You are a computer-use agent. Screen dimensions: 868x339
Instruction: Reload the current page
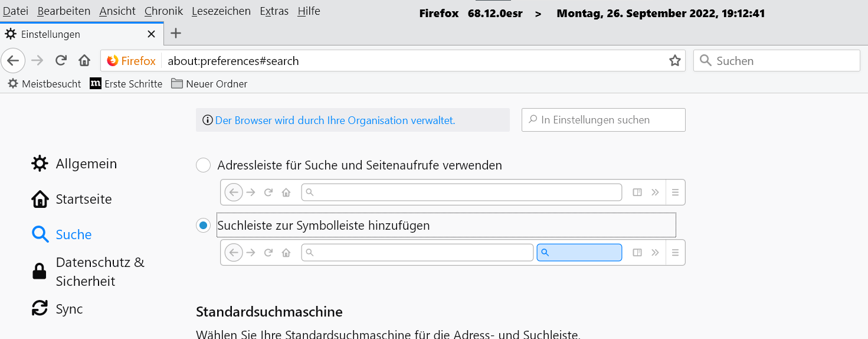pyautogui.click(x=61, y=60)
